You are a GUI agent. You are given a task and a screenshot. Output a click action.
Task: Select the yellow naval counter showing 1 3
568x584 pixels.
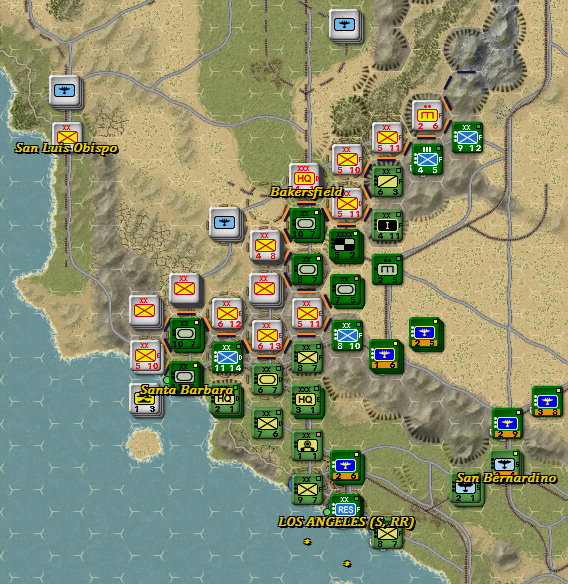click(x=145, y=400)
